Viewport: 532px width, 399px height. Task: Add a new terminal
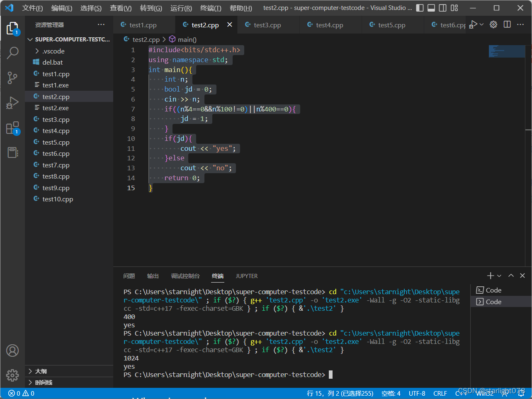[x=491, y=276]
